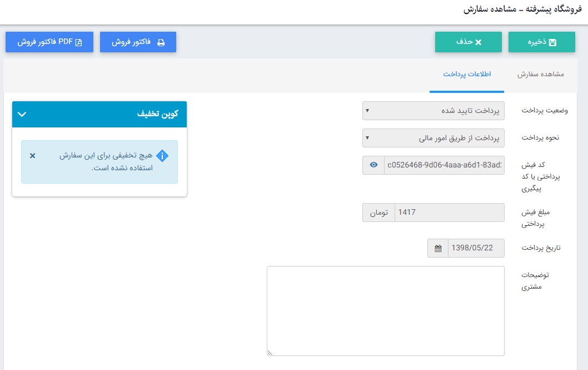Open the نحوه پرداخت dropdown

tap(433, 137)
